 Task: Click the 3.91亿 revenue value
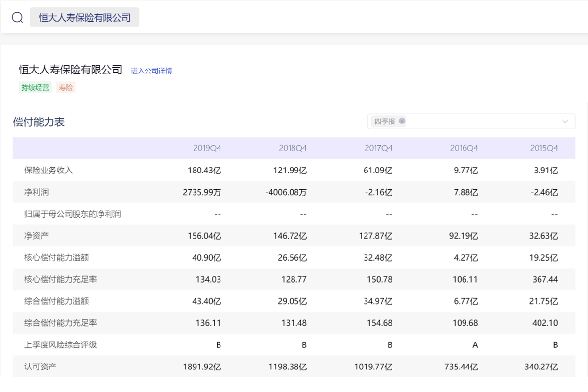point(545,170)
